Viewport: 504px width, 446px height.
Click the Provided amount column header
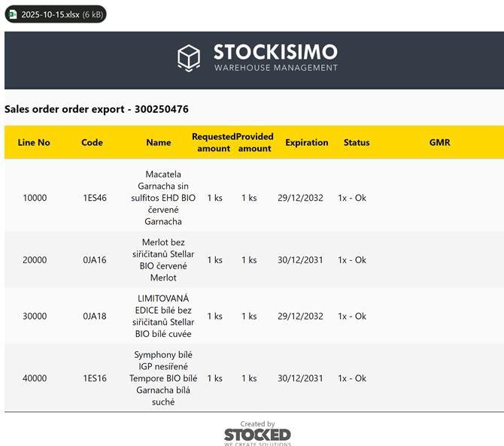point(254,142)
